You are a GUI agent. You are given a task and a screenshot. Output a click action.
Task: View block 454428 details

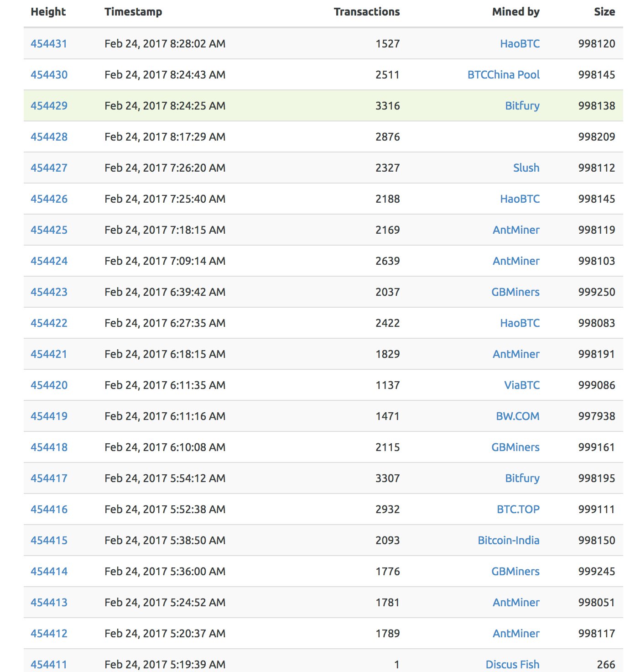coord(49,137)
